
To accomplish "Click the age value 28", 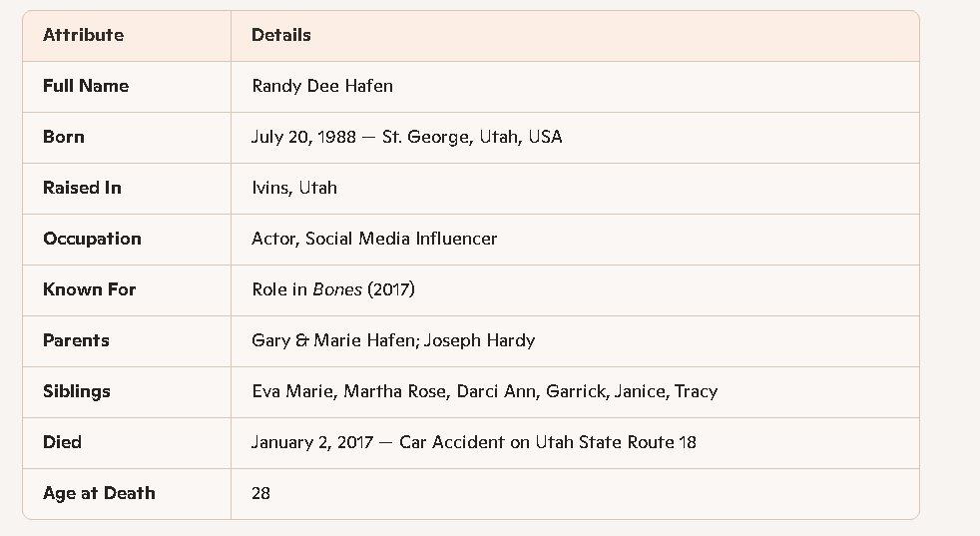I will 261,493.
